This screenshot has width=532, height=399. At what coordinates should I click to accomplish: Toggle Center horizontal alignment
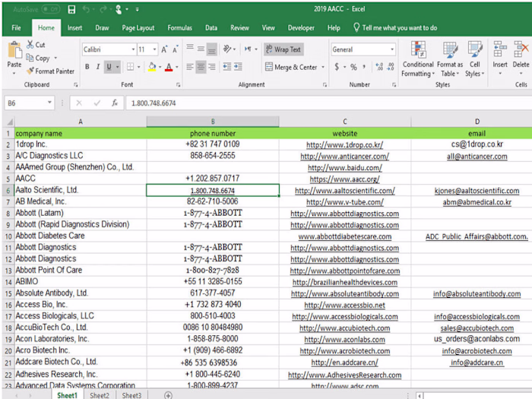pyautogui.click(x=201, y=67)
